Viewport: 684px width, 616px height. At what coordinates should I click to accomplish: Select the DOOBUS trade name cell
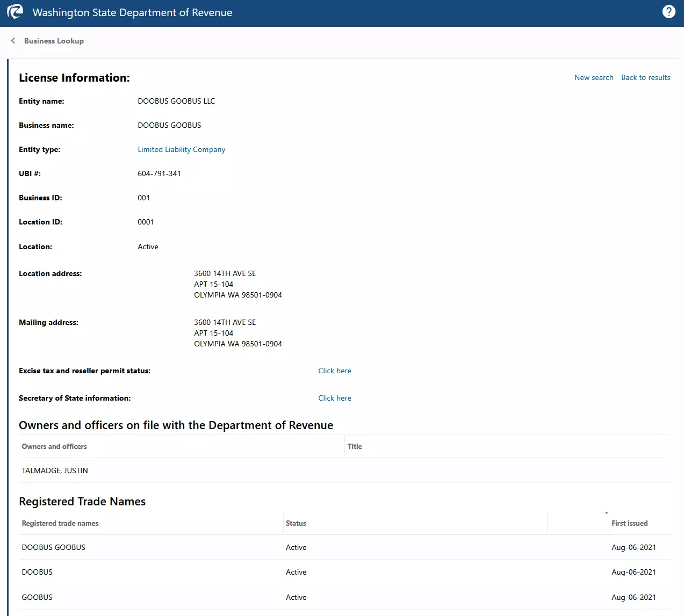(x=37, y=572)
